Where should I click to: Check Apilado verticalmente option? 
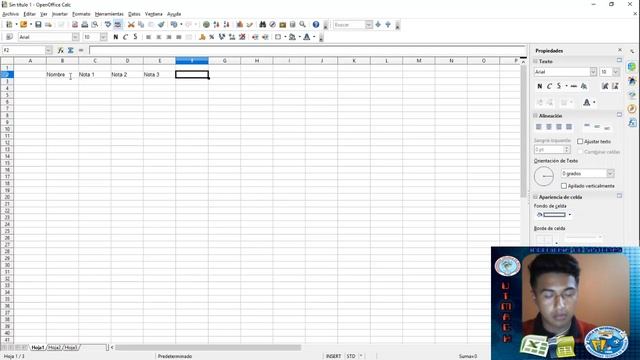(564, 186)
